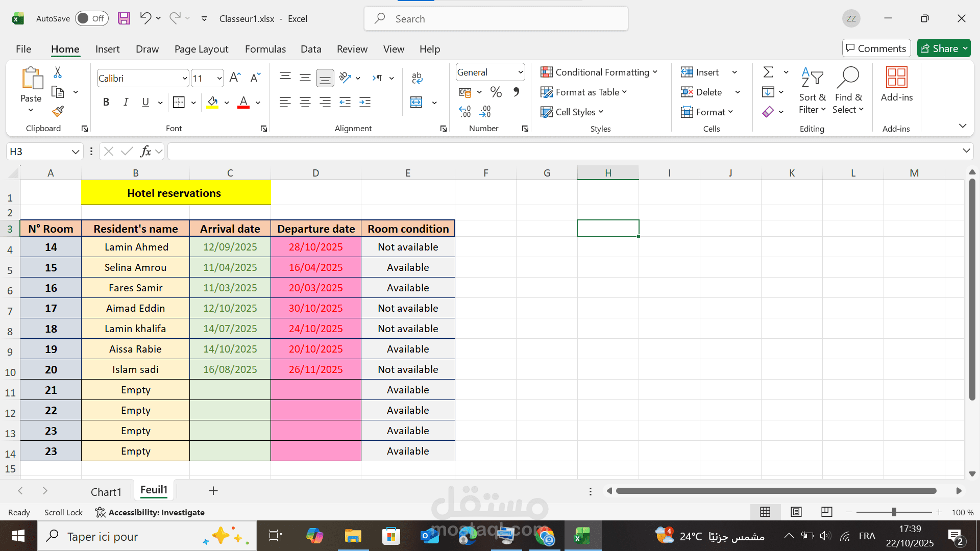The height and width of the screenshot is (551, 980).
Task: Click the Save icon in title bar
Action: point(124,18)
